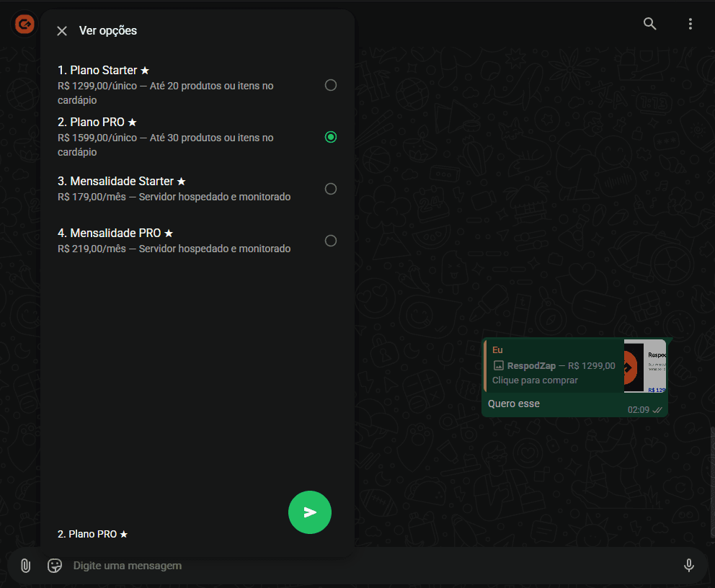This screenshot has height=588, width=715.
Task: Click the 'Quero esse' message text
Action: pos(514,404)
